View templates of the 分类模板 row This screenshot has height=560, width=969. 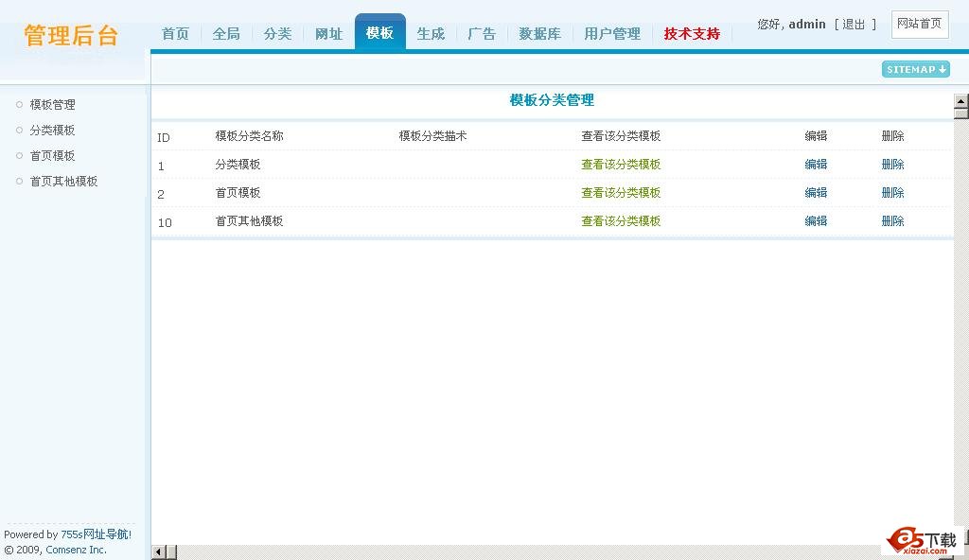point(621,165)
